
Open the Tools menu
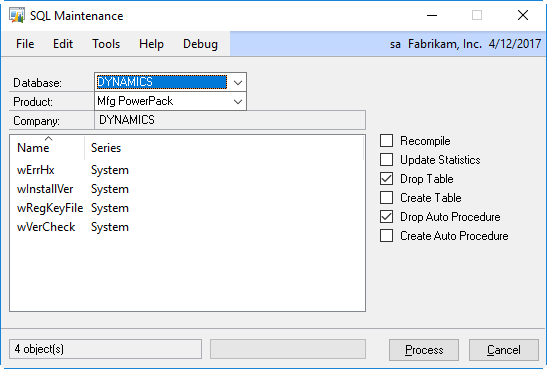coord(106,44)
